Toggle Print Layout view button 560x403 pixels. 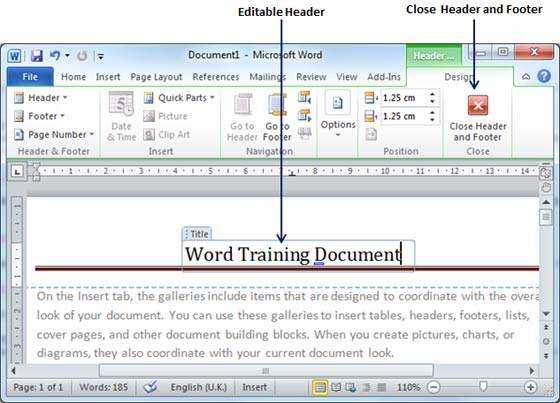[320, 387]
